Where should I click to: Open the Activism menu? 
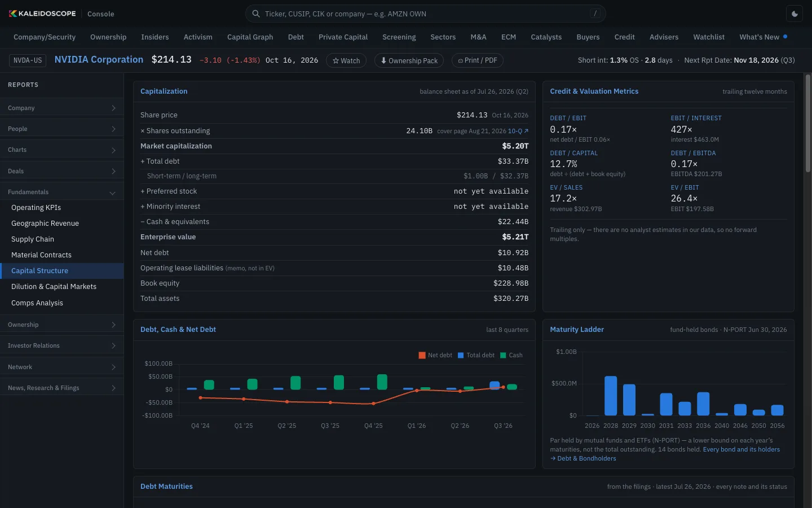click(198, 37)
